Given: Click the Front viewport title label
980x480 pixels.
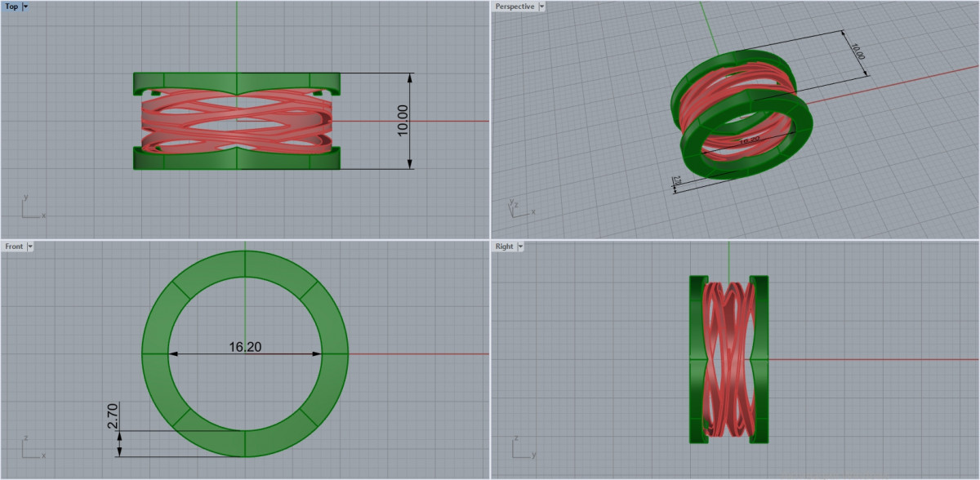Looking at the screenshot, I should click(x=14, y=247).
